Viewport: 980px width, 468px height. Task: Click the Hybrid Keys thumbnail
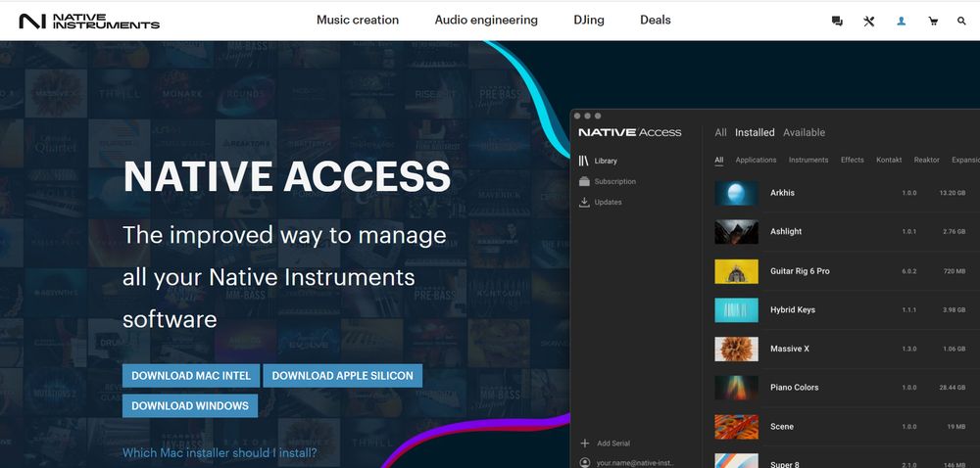pyautogui.click(x=736, y=310)
